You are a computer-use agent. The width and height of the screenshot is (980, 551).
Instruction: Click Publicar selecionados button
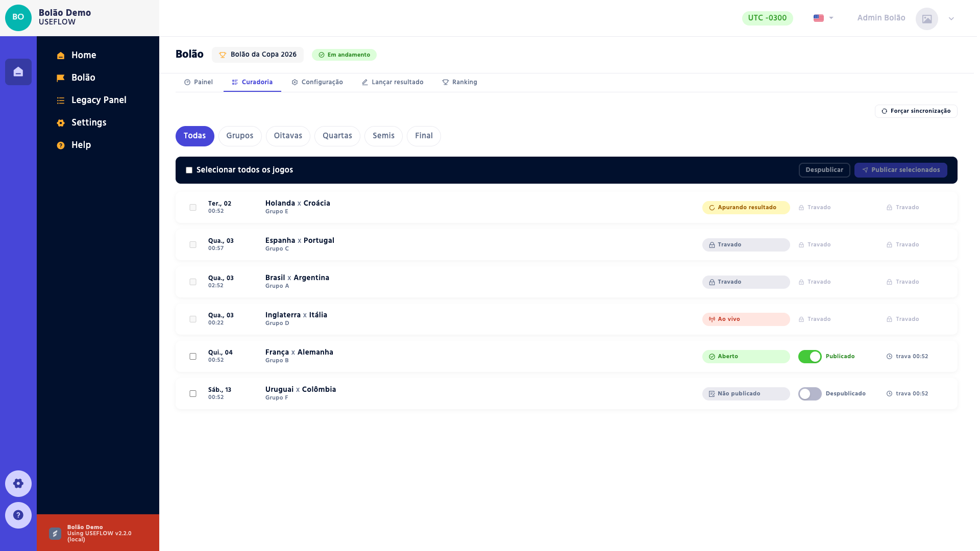pos(901,170)
